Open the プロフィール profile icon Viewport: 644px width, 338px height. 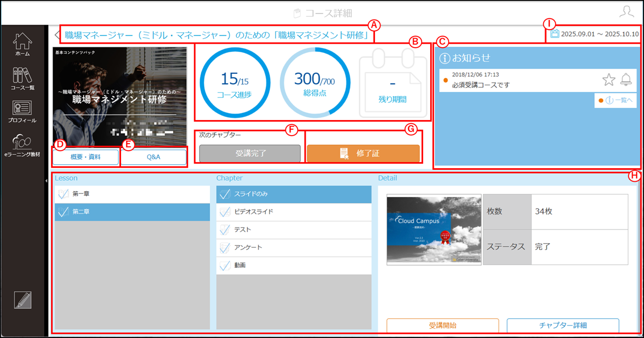point(22,112)
